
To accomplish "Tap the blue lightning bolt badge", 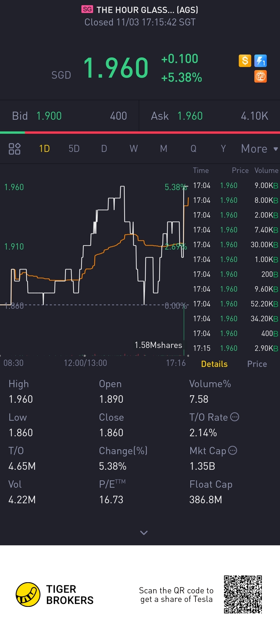I will pos(261,61).
